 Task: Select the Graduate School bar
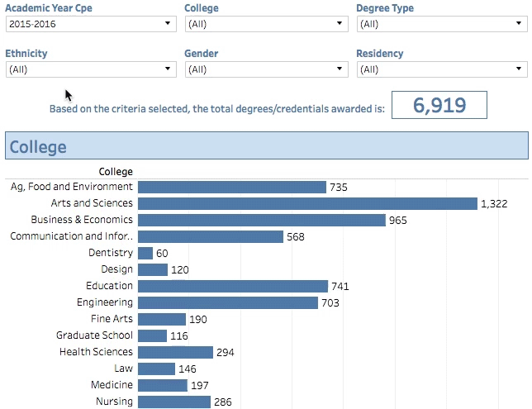(152, 335)
